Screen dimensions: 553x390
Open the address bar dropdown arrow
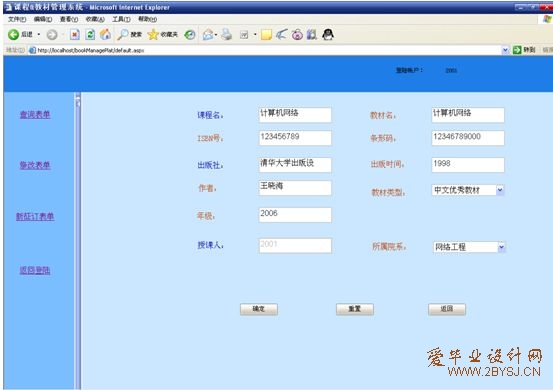coord(505,50)
